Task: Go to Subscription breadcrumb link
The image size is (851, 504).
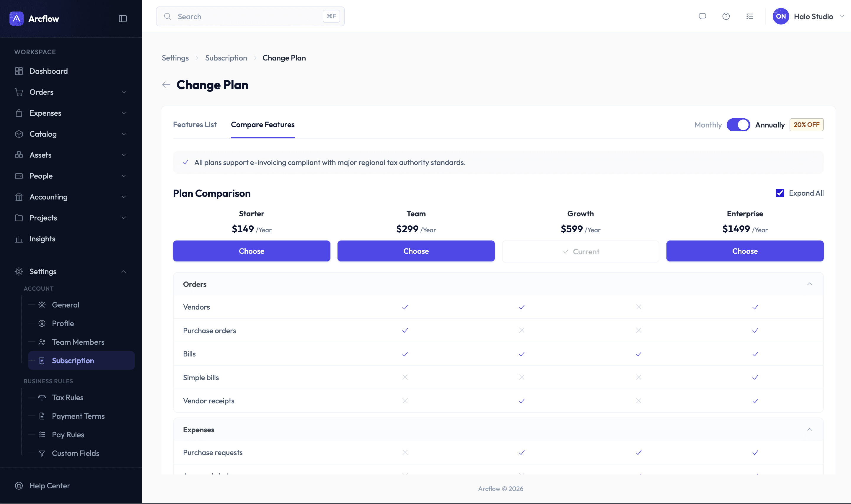Action: (226, 58)
